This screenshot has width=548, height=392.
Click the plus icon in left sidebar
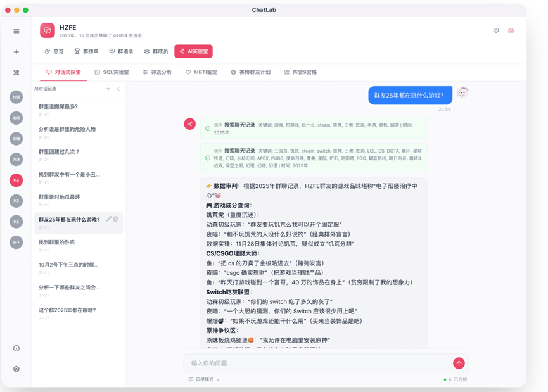click(x=16, y=52)
